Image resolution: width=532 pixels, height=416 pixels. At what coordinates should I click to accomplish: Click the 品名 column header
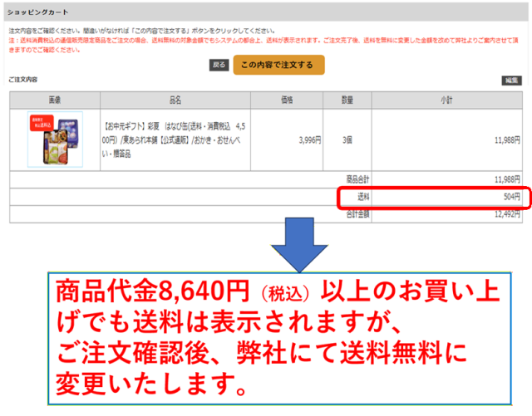tap(175, 100)
